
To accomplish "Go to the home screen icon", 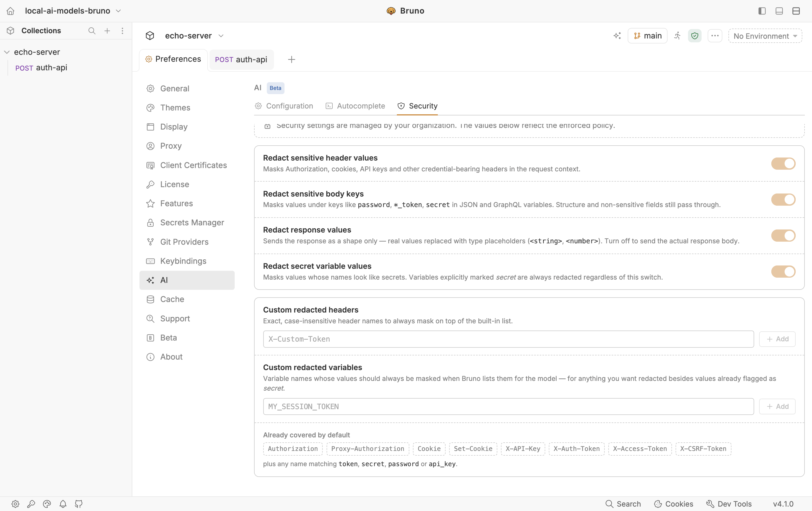I will pos(11,11).
